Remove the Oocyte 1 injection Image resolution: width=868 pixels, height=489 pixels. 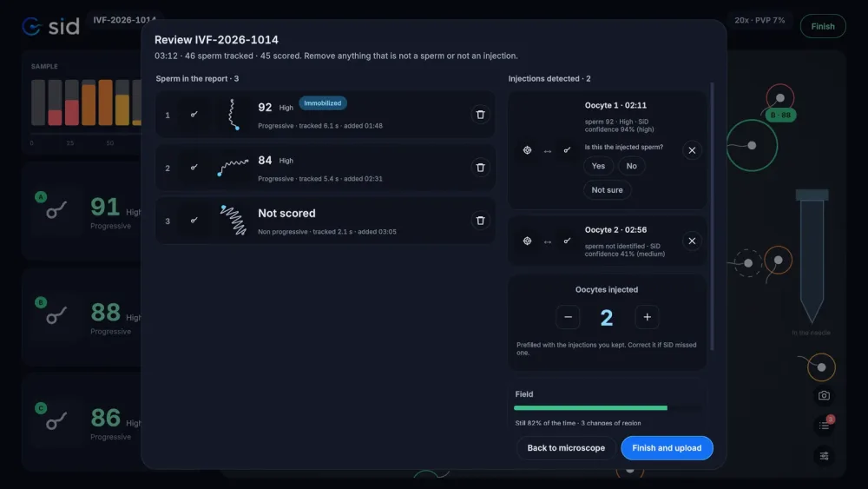pos(692,150)
